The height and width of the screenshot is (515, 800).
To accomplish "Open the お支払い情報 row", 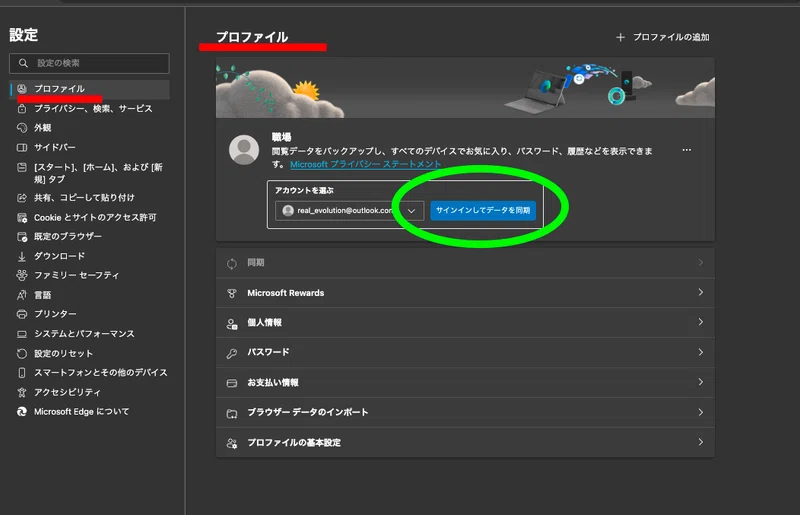I will coord(465,382).
